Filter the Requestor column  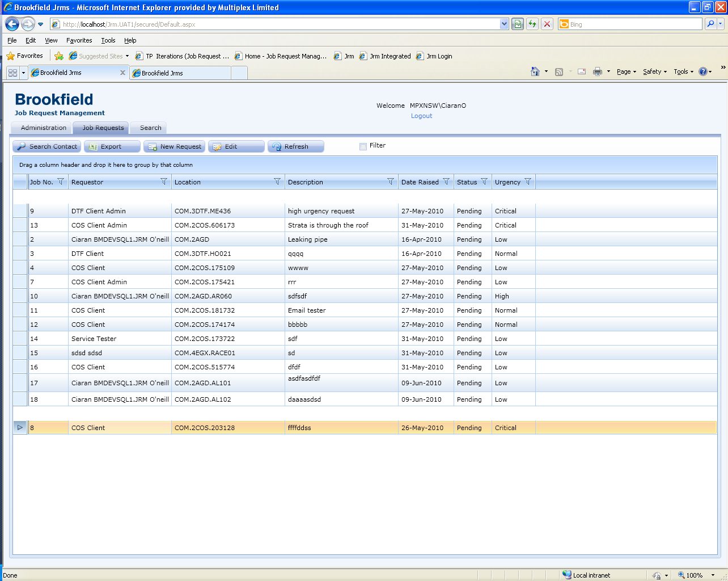tap(164, 182)
